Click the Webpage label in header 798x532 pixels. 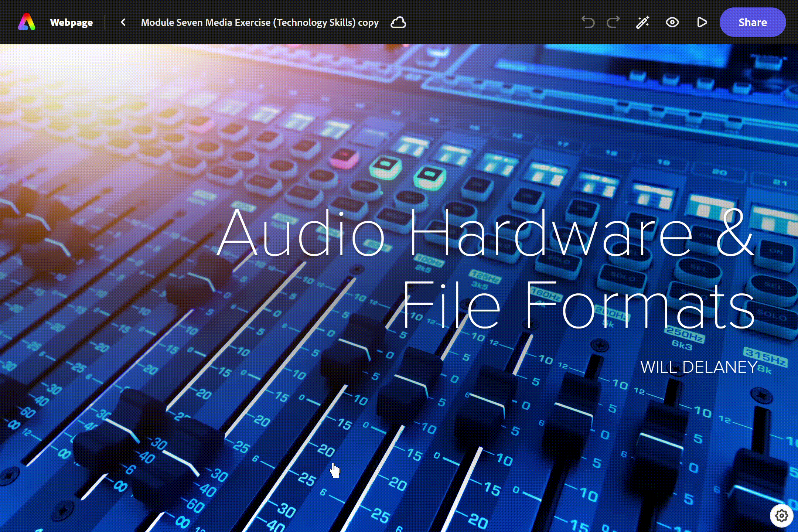tap(71, 23)
